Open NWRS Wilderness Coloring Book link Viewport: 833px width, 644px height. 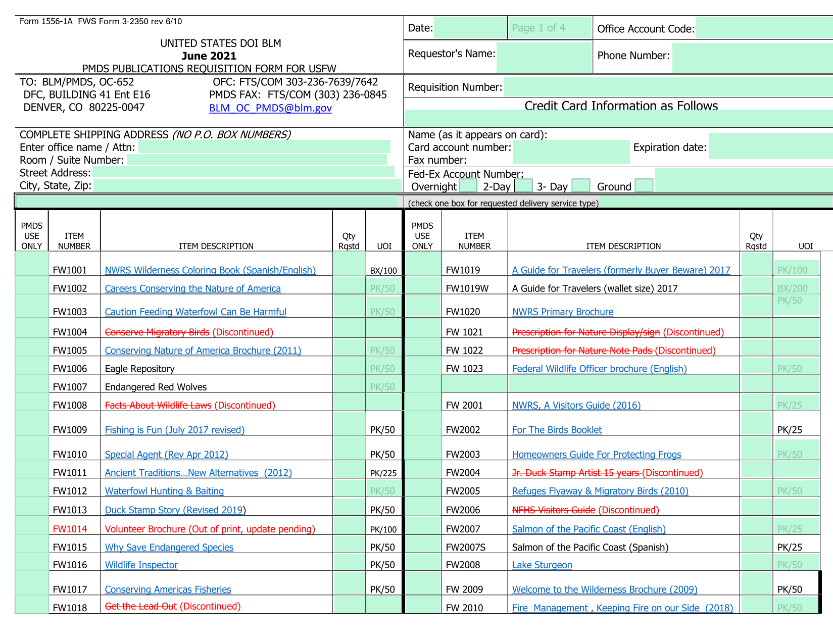pos(210,270)
